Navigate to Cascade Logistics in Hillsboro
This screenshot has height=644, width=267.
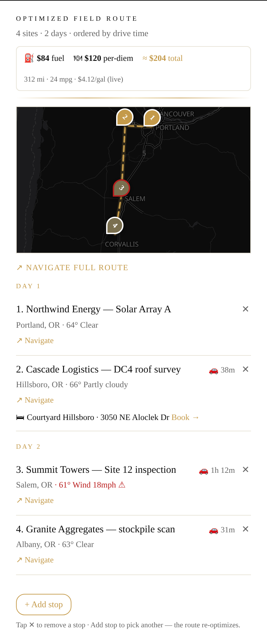pyautogui.click(x=35, y=400)
